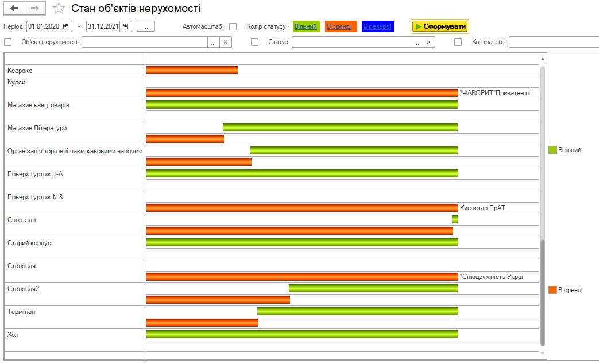Click the Вільний status color link

click(306, 26)
